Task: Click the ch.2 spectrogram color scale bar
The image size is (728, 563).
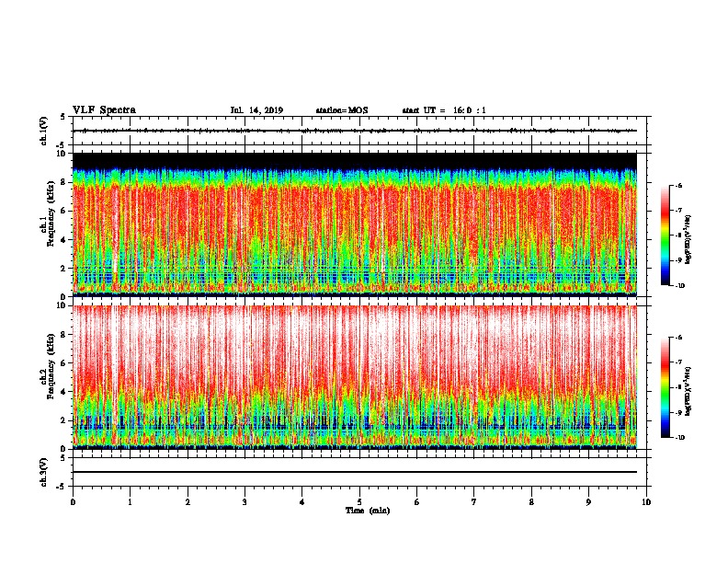Action: [665, 387]
